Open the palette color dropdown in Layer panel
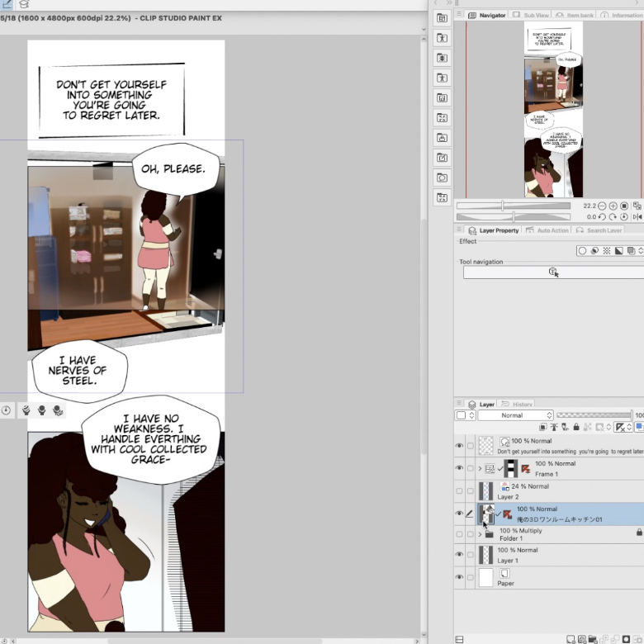644x644 pixels. pos(465,415)
